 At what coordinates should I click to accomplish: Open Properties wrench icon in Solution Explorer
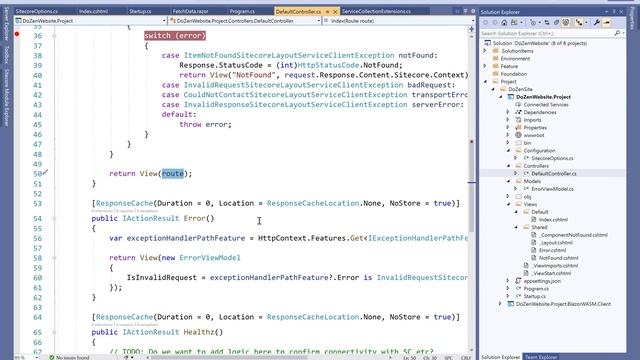coord(597,23)
